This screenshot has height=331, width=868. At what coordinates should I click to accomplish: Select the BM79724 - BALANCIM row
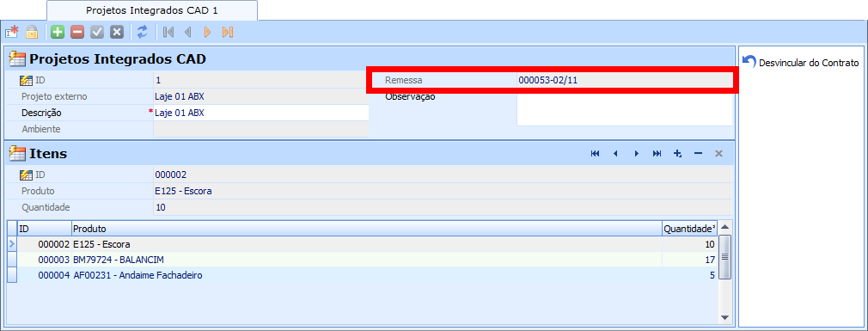[x=362, y=260]
